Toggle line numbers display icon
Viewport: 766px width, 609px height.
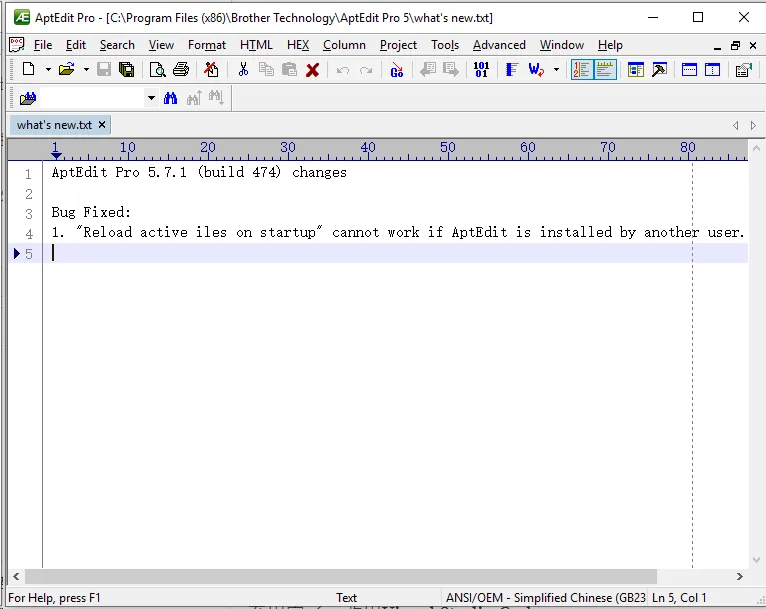pos(582,69)
